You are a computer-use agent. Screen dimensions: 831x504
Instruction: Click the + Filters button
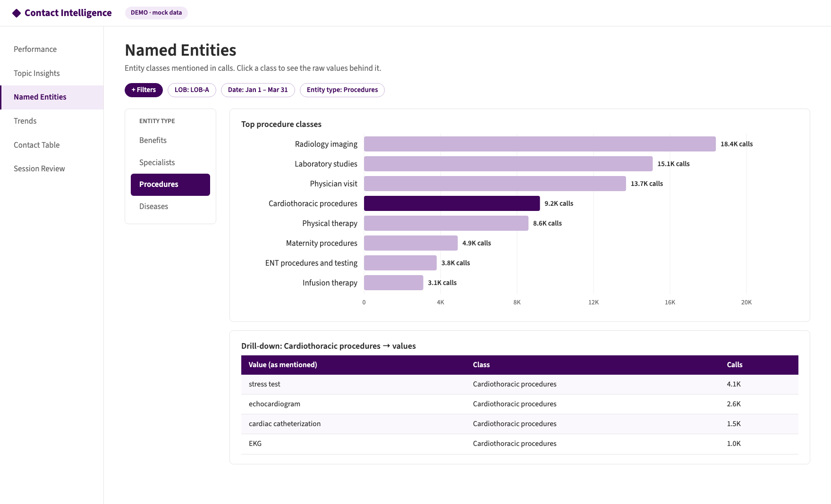(144, 90)
